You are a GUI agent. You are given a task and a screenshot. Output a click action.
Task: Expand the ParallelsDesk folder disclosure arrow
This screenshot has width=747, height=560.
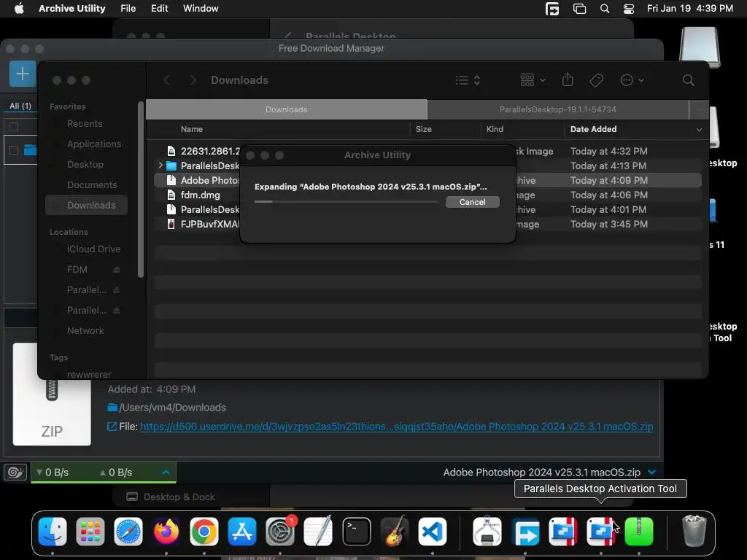pos(160,166)
